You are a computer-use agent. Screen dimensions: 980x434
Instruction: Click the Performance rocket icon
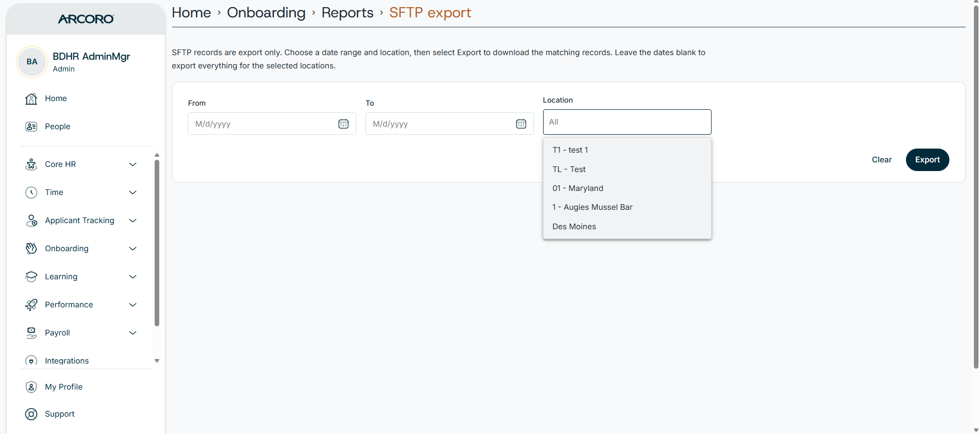31,305
